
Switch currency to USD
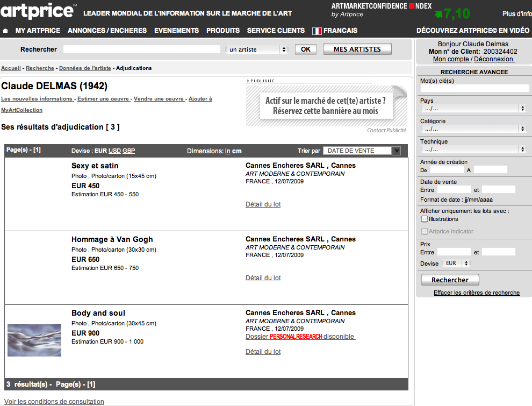click(x=114, y=151)
